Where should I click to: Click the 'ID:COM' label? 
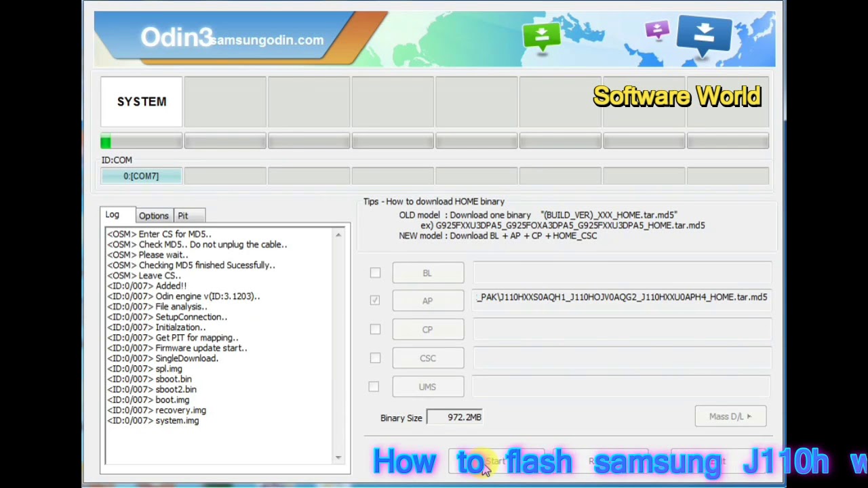click(x=117, y=160)
